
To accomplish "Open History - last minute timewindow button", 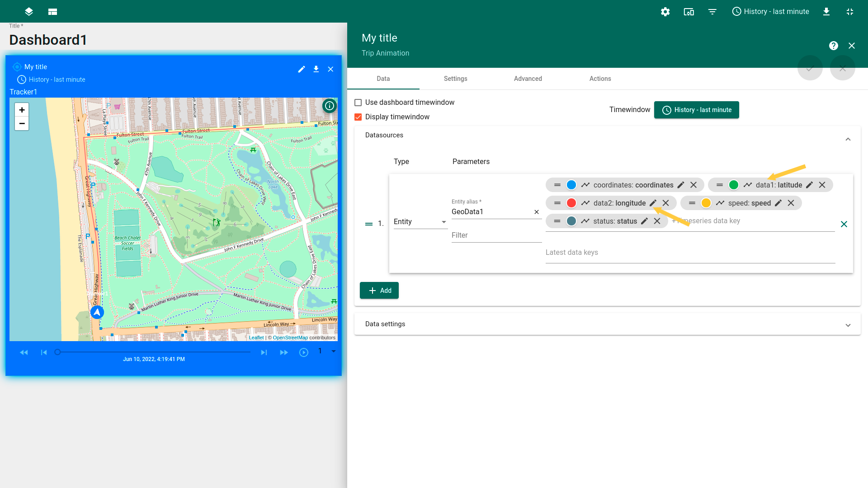I will 696,110.
